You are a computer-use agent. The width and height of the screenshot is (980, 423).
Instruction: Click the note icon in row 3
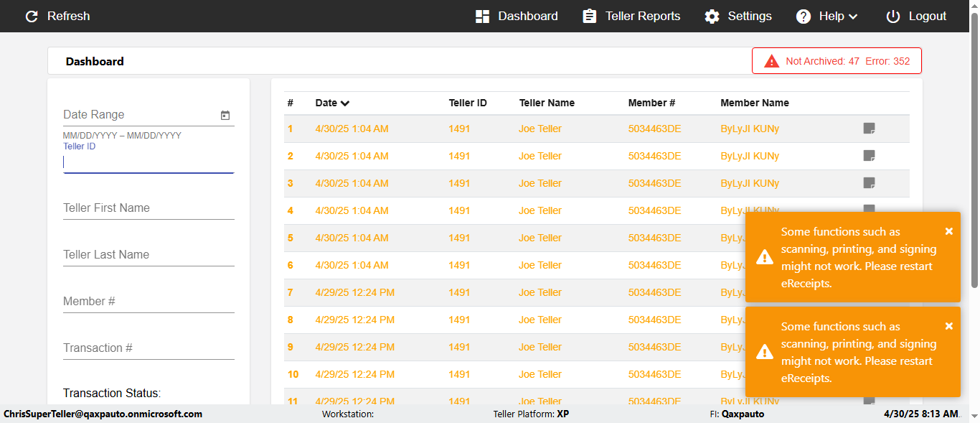tap(869, 183)
